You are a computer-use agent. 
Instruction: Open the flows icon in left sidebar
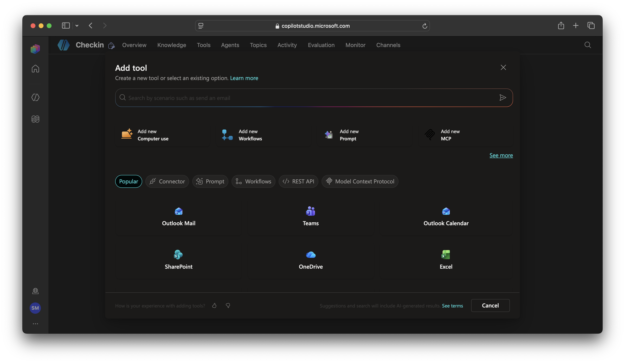point(35,119)
